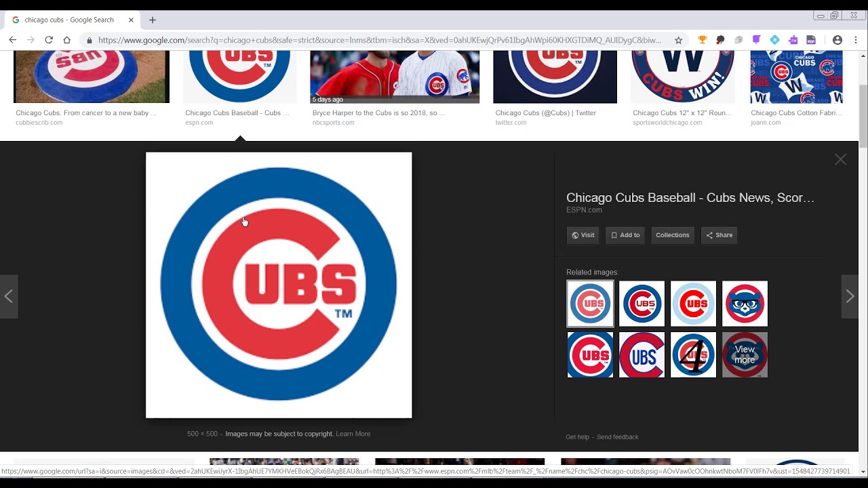Click the large Cubs logo preview image
This screenshot has width=868, height=488.
279,285
